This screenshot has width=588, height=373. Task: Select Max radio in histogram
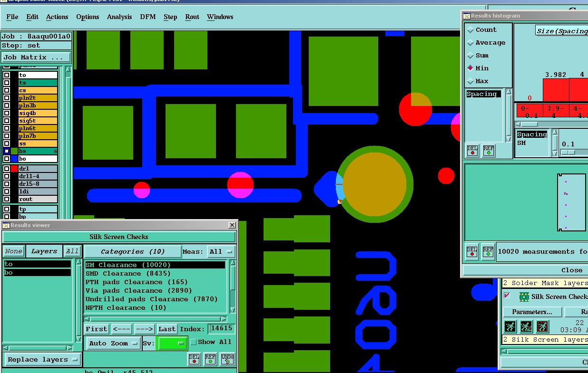470,81
